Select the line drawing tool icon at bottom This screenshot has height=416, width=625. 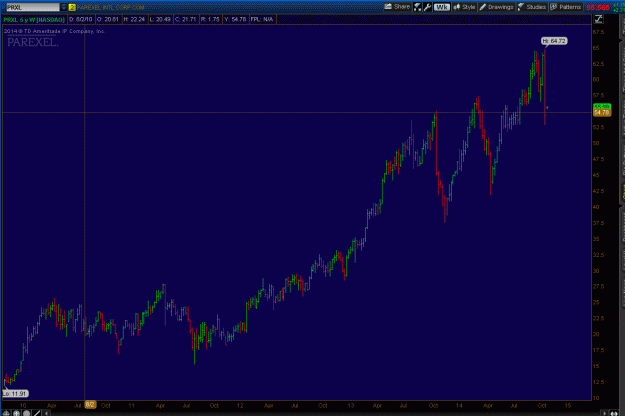[x=37, y=413]
